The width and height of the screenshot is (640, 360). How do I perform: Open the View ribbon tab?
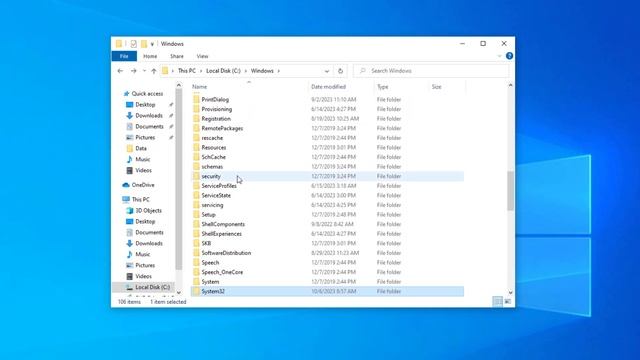click(x=202, y=56)
